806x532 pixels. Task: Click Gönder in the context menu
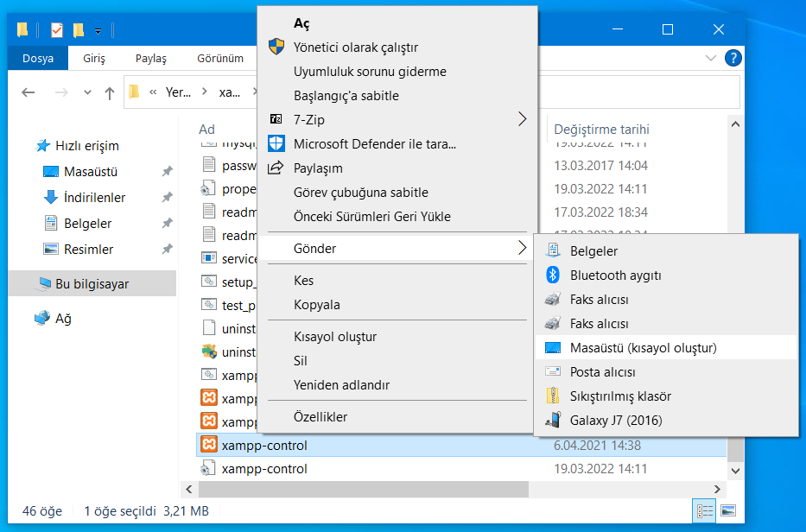pyautogui.click(x=397, y=248)
